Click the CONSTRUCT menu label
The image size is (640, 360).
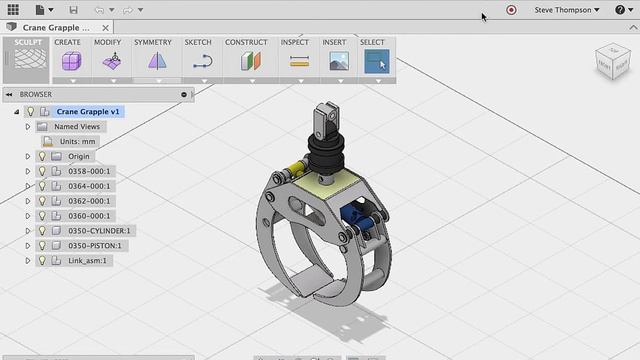pyautogui.click(x=246, y=42)
